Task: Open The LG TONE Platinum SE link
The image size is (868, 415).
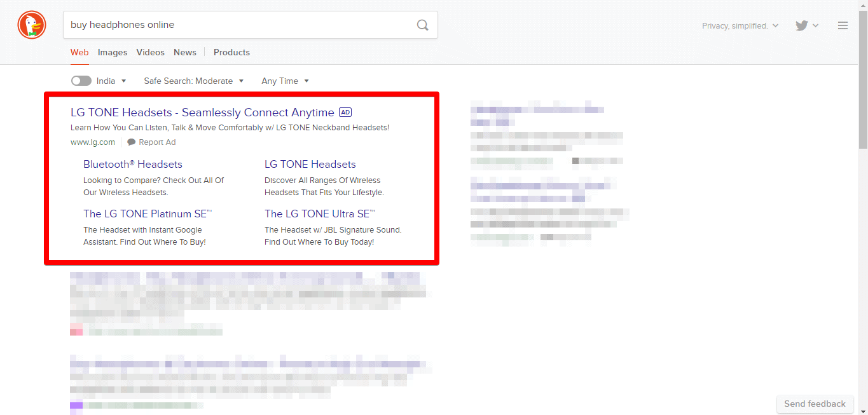Action: click(x=148, y=214)
